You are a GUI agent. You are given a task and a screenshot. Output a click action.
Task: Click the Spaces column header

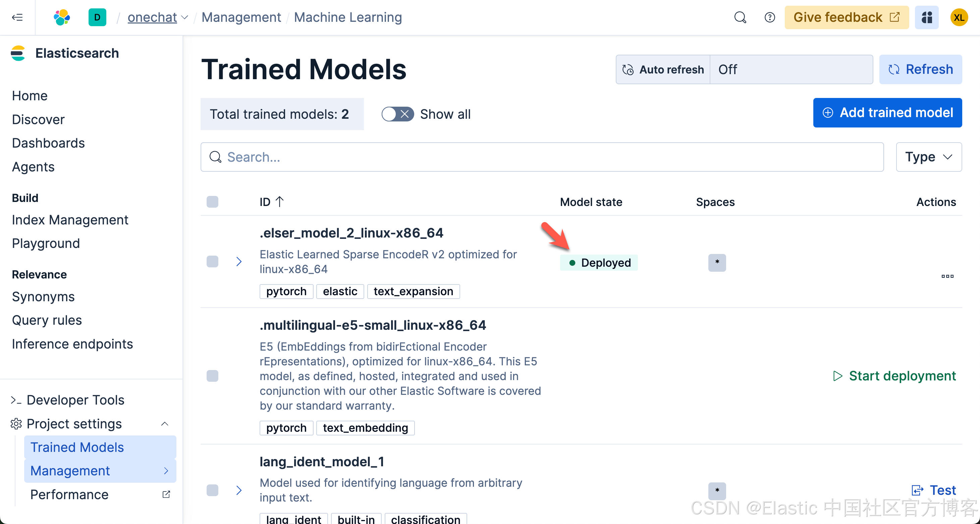[x=715, y=202]
